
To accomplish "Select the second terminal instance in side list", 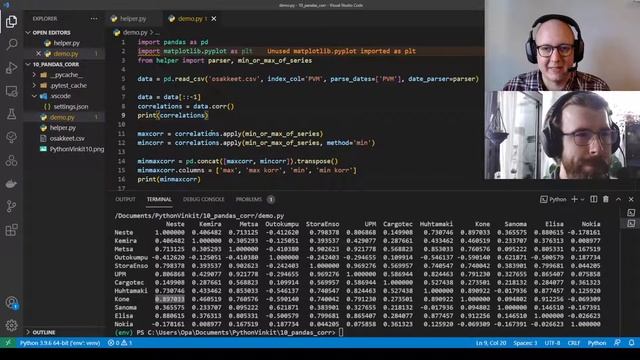I will (x=631, y=223).
